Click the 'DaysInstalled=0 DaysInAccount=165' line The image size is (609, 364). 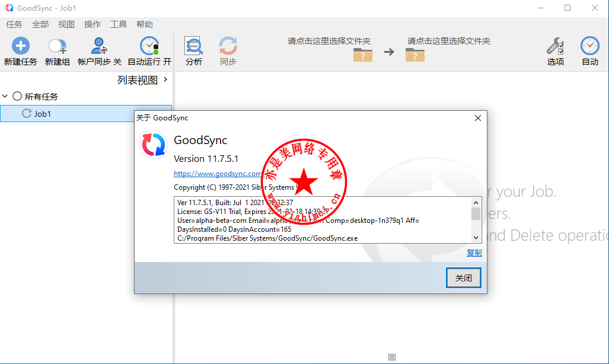tap(234, 229)
